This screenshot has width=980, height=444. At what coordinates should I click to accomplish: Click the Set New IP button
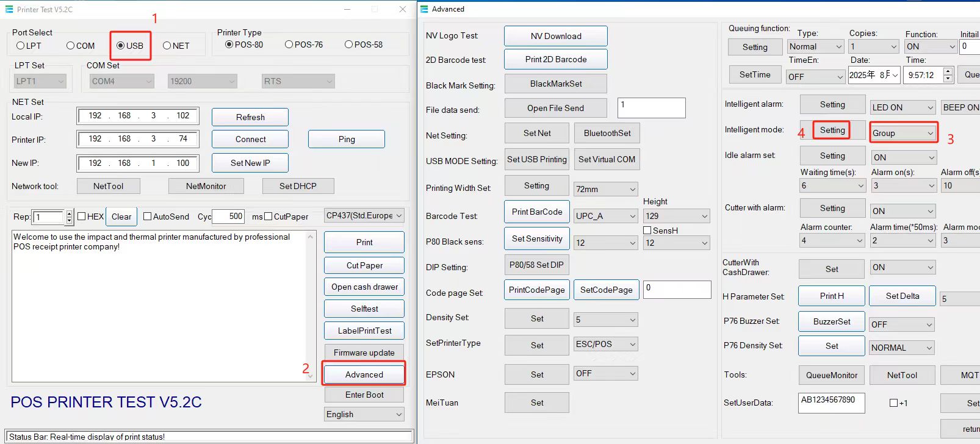(x=250, y=163)
